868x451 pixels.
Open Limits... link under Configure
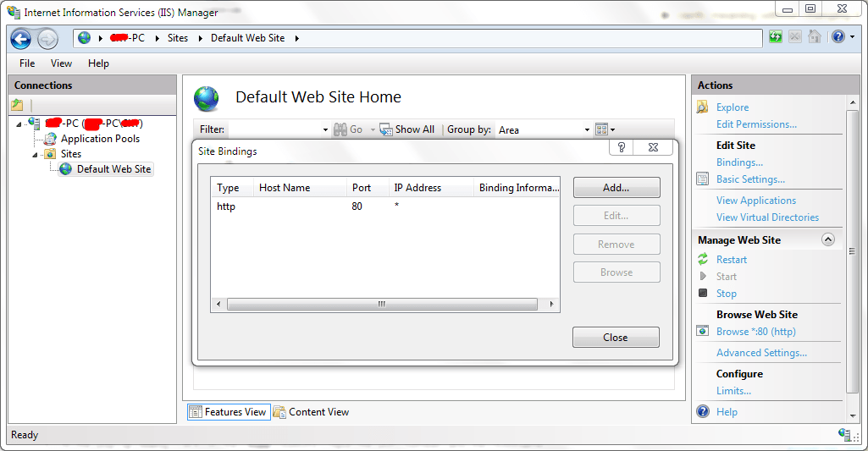[x=733, y=391]
